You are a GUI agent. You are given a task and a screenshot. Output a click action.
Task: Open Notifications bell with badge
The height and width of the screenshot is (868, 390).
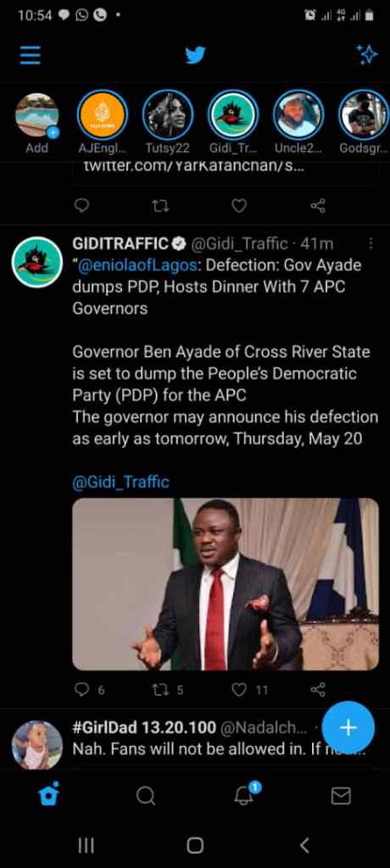pos(244,794)
